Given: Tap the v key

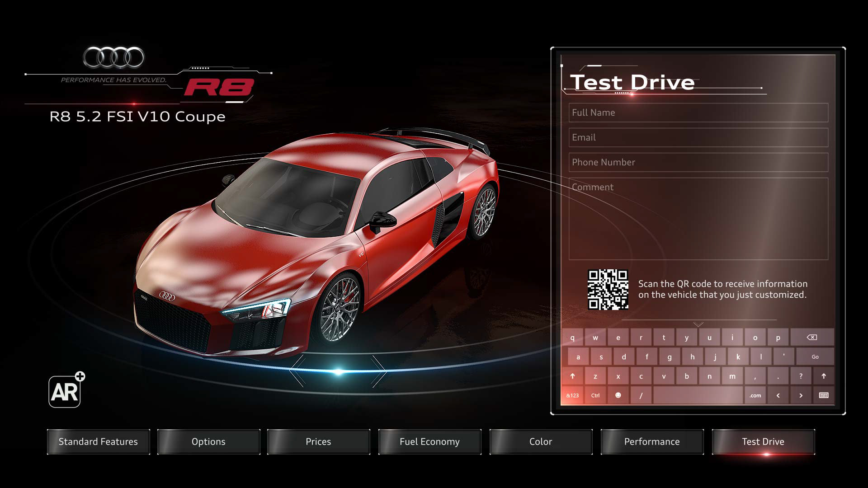Looking at the screenshot, I should click(664, 376).
